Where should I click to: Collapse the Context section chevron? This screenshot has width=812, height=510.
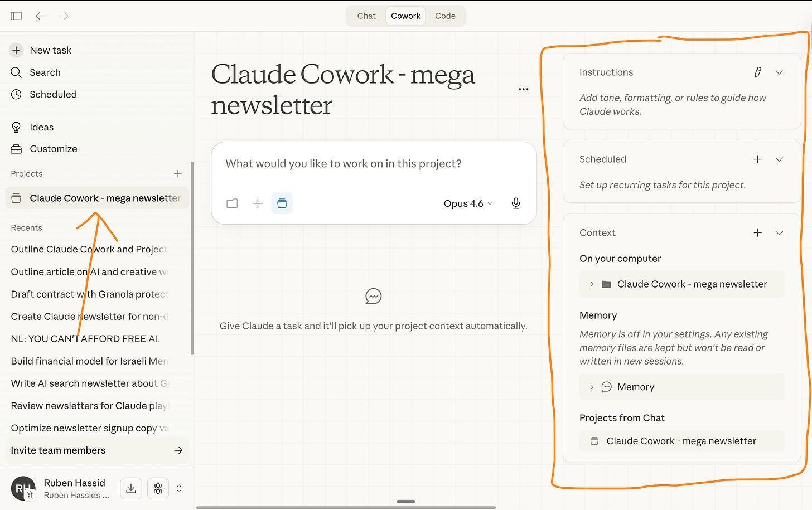tap(779, 233)
